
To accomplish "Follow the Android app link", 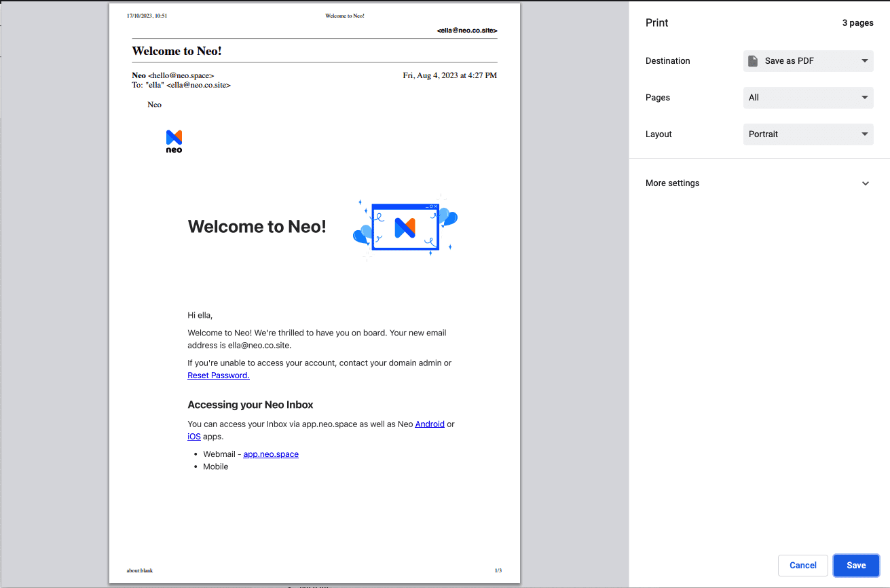I will 430,424.
